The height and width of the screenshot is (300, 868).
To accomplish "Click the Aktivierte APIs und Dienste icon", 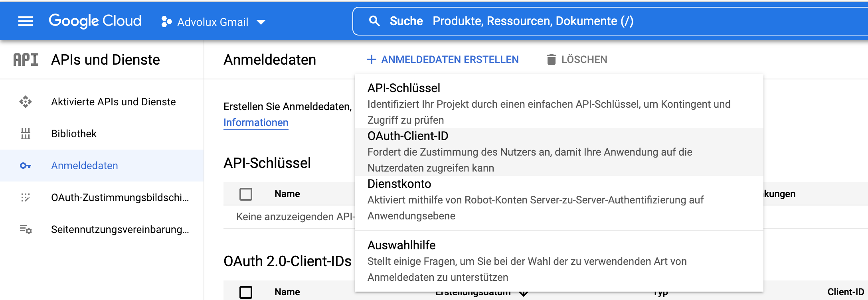I will (26, 102).
